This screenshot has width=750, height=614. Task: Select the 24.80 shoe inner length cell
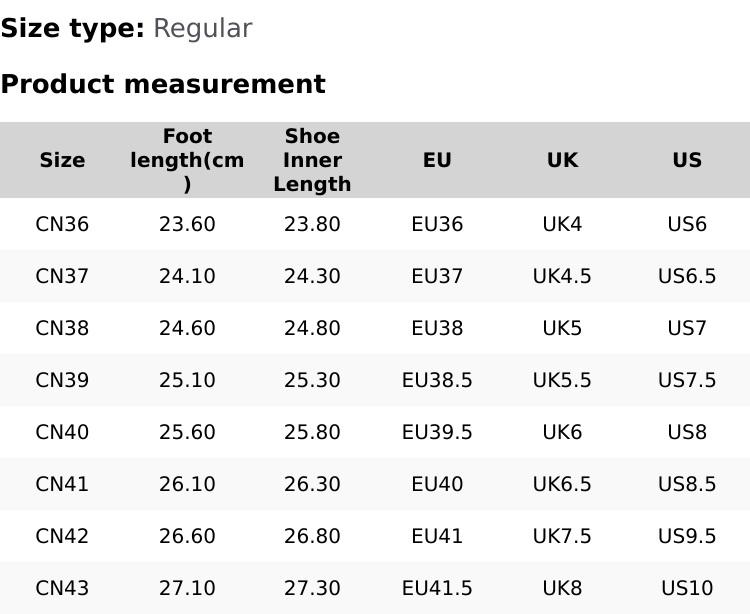coord(312,328)
